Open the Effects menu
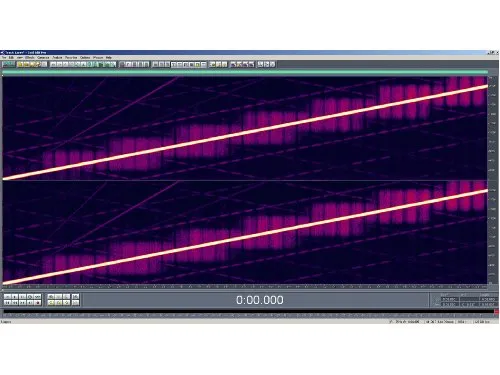 (29, 57)
